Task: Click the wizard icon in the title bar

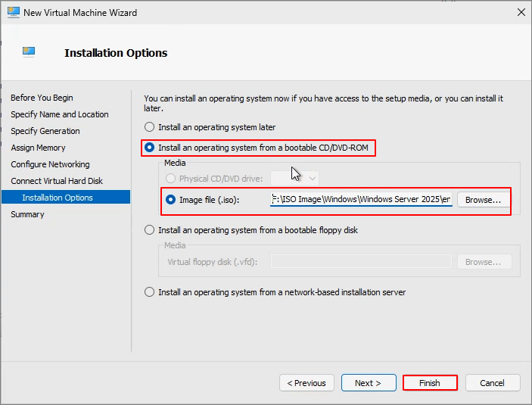Action: pyautogui.click(x=13, y=13)
